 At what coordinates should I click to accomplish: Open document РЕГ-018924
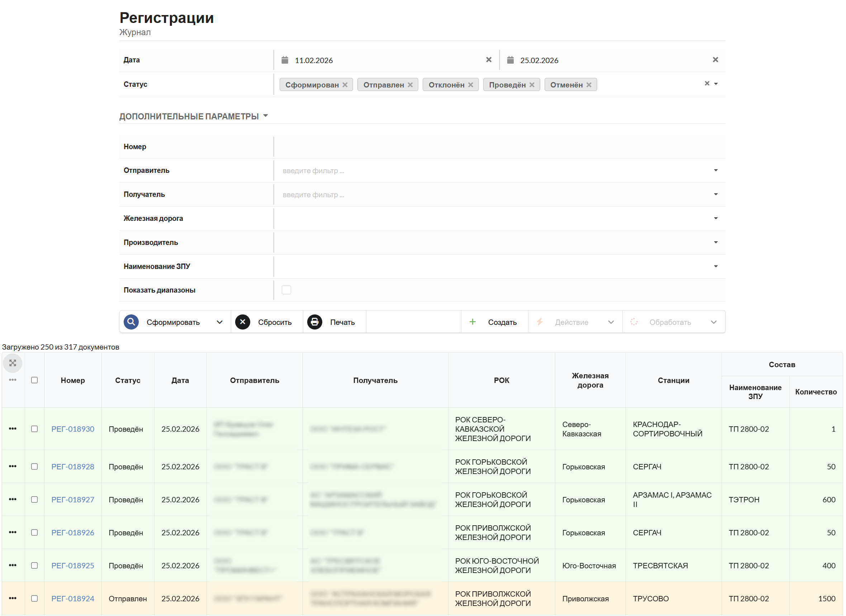coord(73,598)
